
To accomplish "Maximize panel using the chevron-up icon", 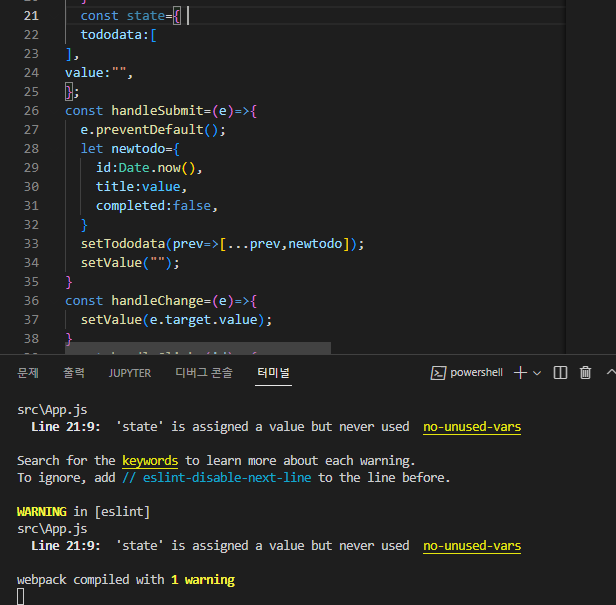I will click(x=611, y=372).
